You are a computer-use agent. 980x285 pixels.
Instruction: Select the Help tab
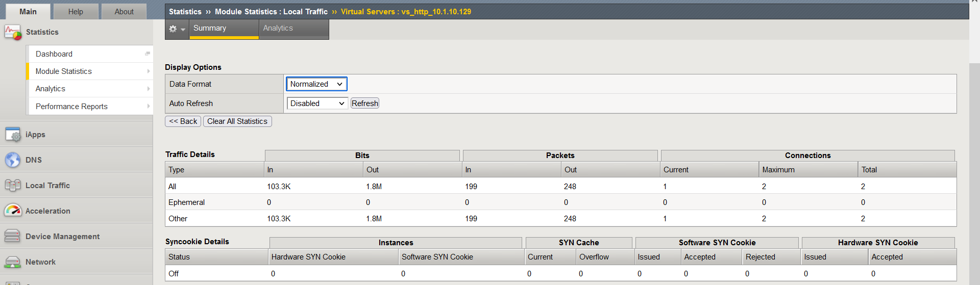76,12
